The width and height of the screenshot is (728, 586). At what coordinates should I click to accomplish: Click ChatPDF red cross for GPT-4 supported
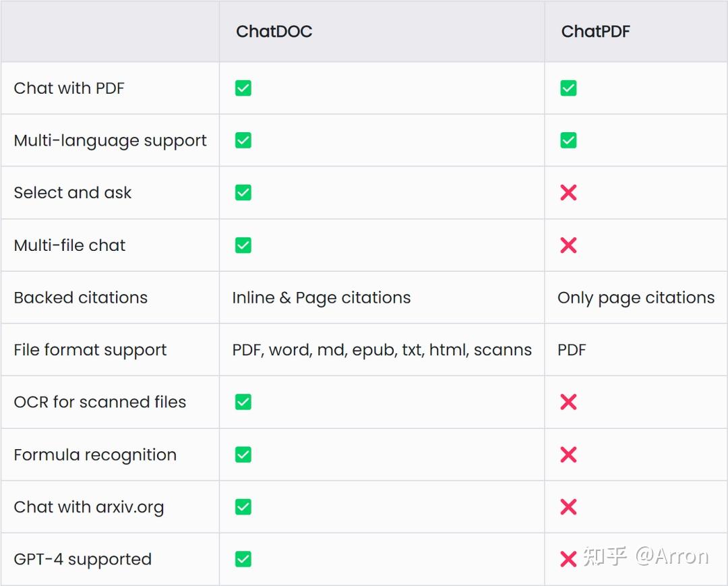[568, 559]
